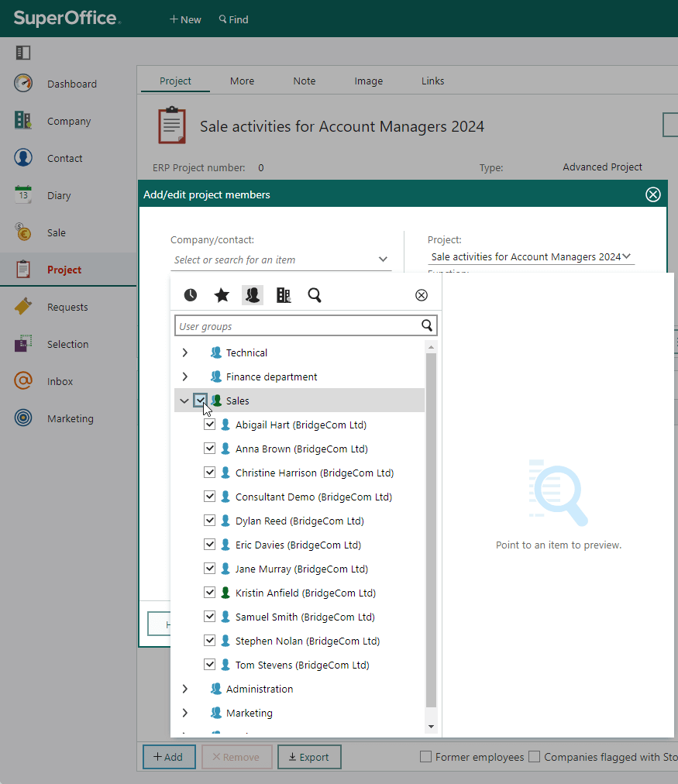
Task: Toggle the side panel icon
Action: pos(23,53)
